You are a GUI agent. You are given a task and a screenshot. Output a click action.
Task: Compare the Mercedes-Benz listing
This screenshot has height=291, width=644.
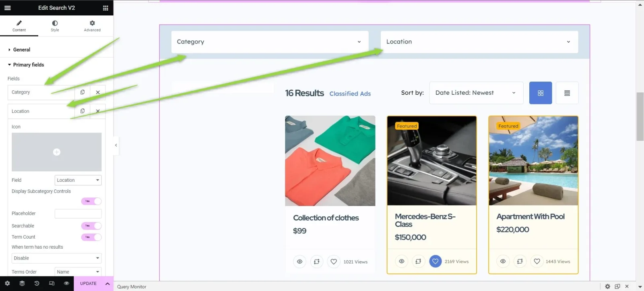(x=418, y=261)
